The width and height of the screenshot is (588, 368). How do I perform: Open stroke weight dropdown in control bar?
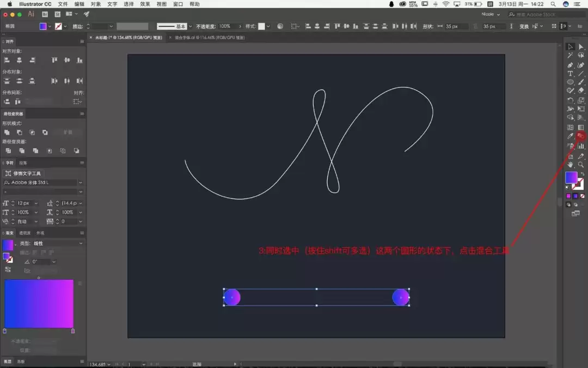[111, 26]
